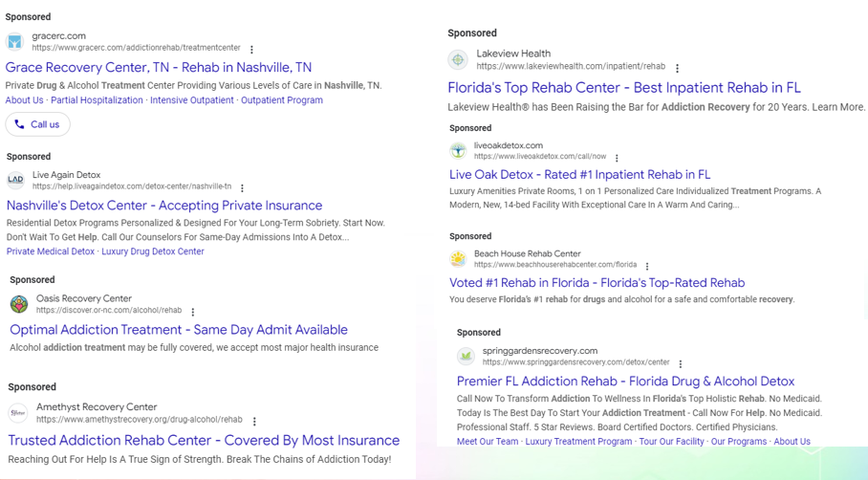Open Trusted Addiction Rehab Center headline link

click(x=204, y=440)
